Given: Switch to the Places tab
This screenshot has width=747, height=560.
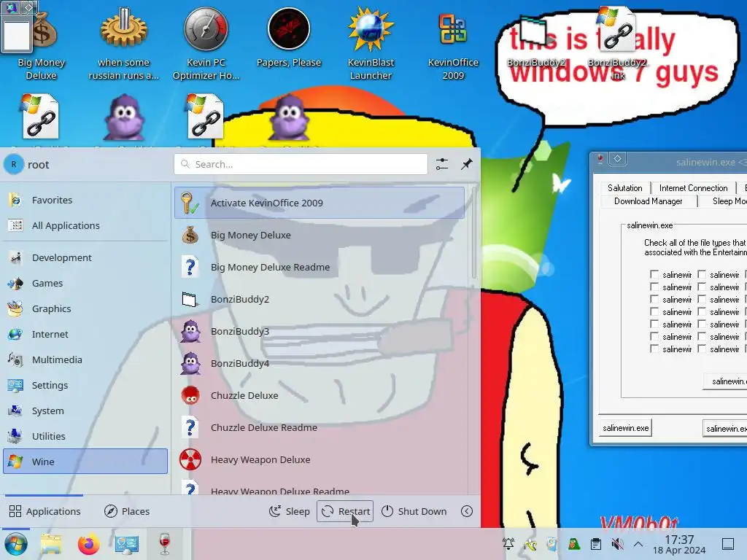Looking at the screenshot, I should pos(127,511).
